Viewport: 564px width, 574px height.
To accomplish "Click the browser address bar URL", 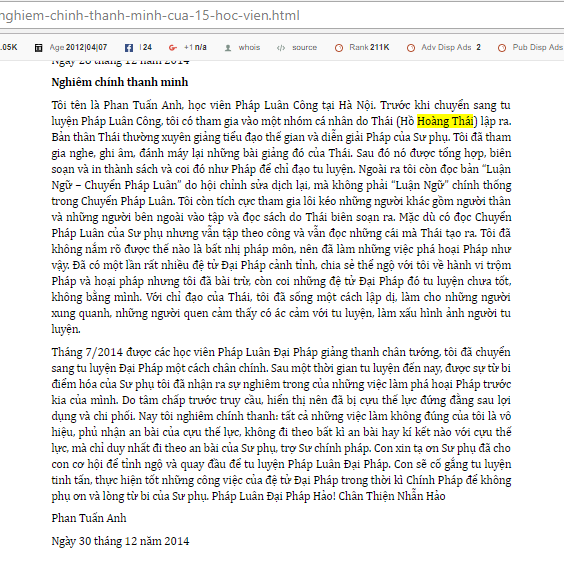I will (x=150, y=16).
